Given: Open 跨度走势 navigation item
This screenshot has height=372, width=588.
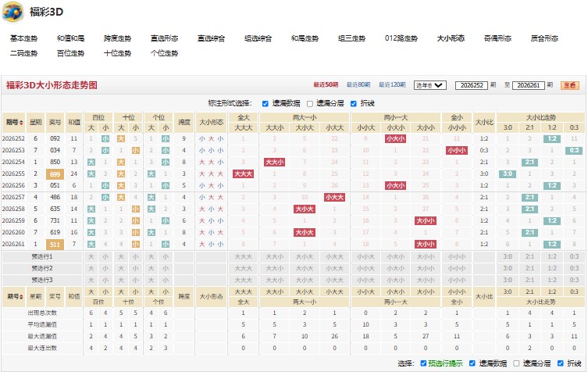Looking at the screenshot, I should (117, 38).
